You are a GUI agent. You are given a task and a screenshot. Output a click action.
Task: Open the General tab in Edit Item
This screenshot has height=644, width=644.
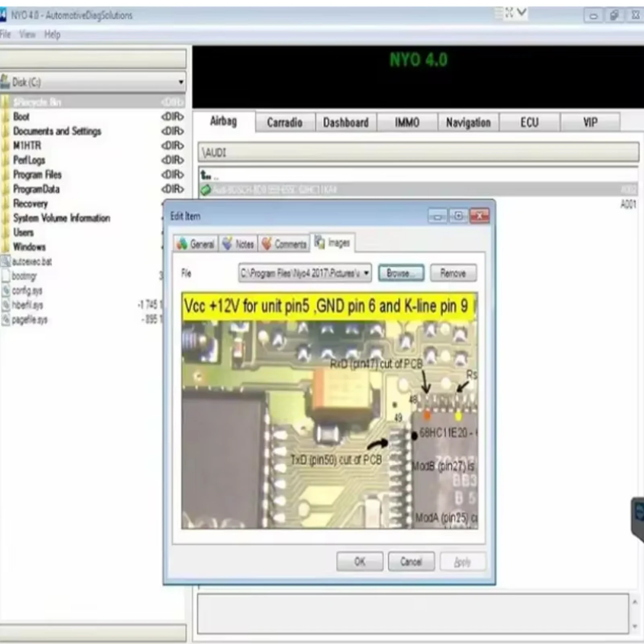(196, 244)
